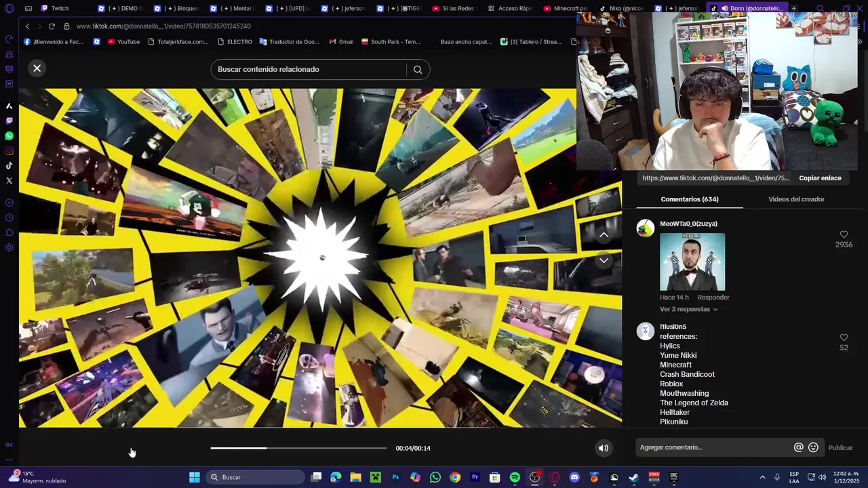868x488 pixels.
Task: Click 'Copiar enlace' button
Action: coord(820,178)
